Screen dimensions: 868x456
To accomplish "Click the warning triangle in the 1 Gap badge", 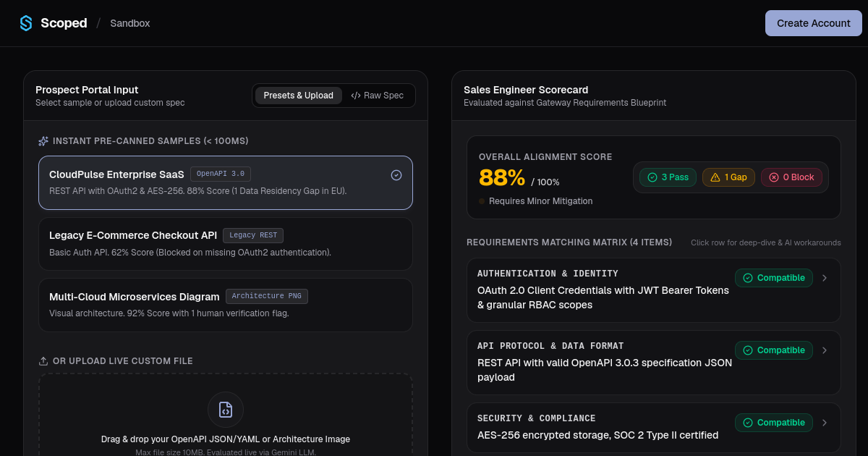I will coord(715,177).
